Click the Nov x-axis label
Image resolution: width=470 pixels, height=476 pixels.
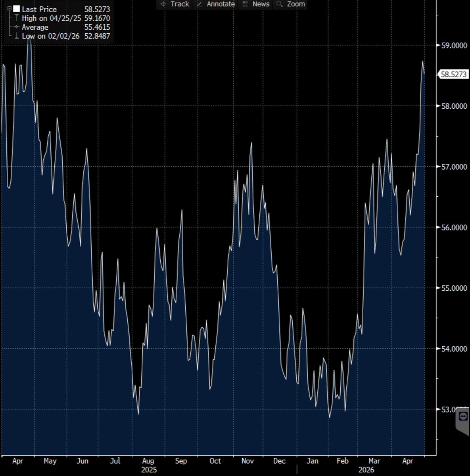[247, 461]
